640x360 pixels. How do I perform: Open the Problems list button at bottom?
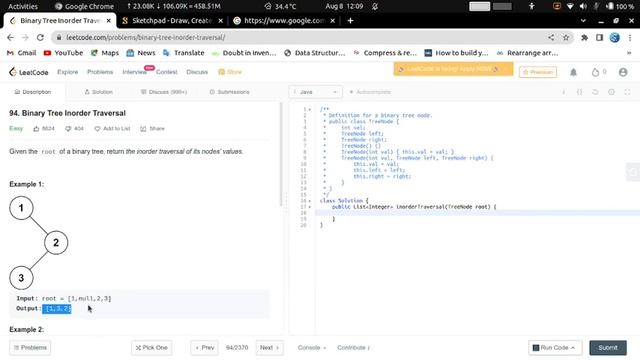click(x=30, y=348)
